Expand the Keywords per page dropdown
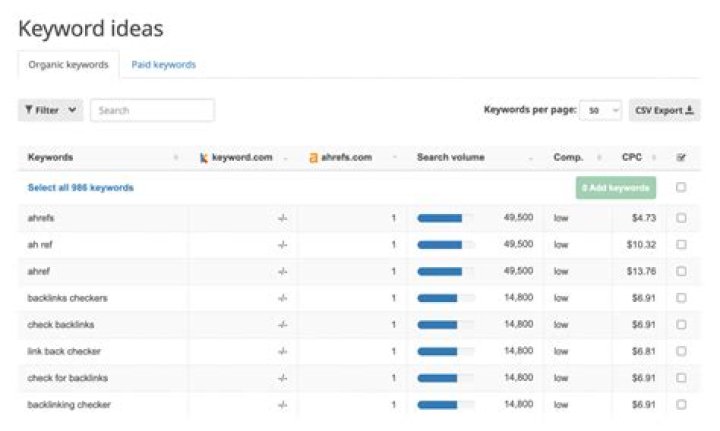The width and height of the screenshot is (720, 431). point(602,111)
